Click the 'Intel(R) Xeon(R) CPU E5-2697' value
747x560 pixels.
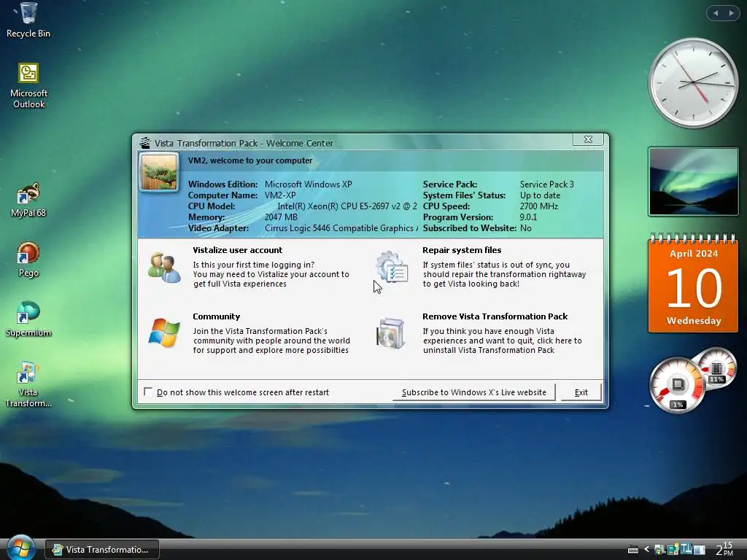coord(347,206)
